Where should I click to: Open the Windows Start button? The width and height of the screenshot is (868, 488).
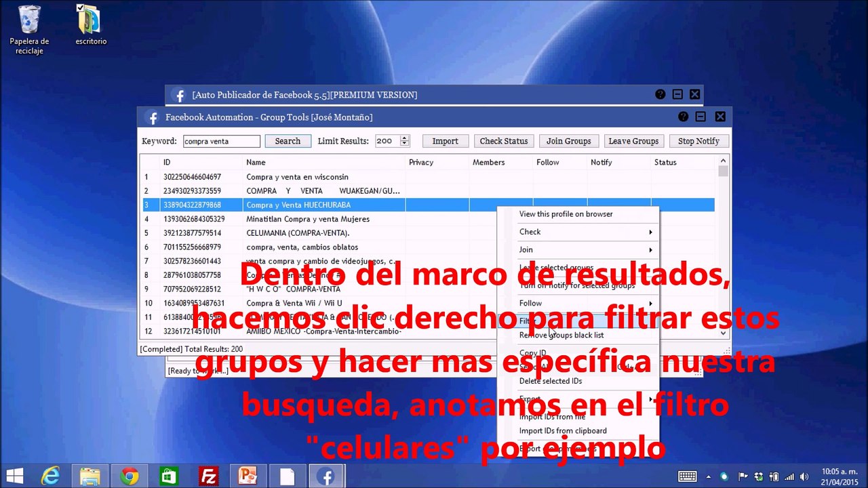point(15,476)
